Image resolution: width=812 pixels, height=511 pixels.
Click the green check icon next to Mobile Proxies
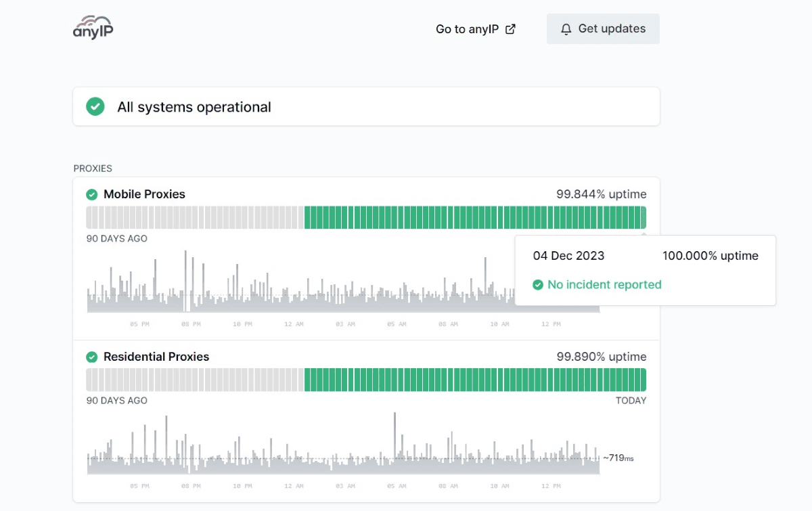[x=92, y=194]
